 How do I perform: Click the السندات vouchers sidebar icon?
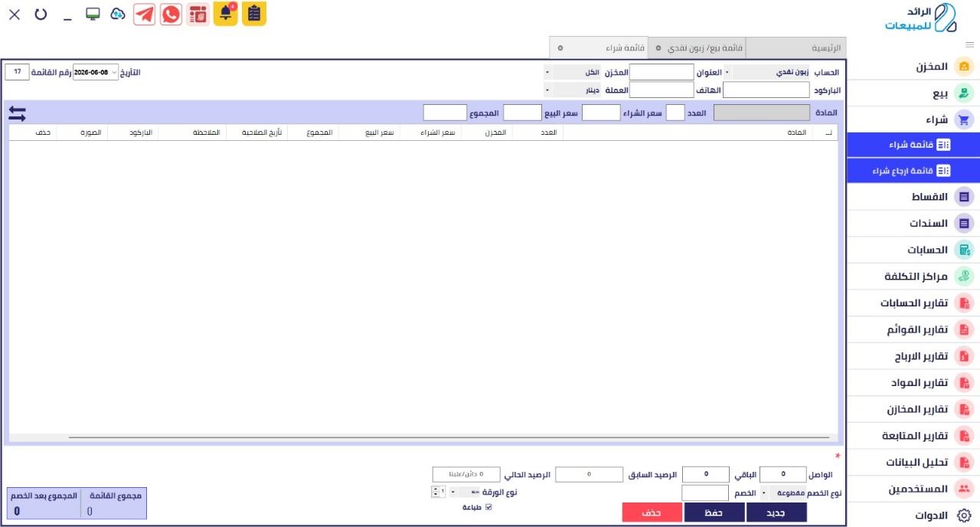965,224
